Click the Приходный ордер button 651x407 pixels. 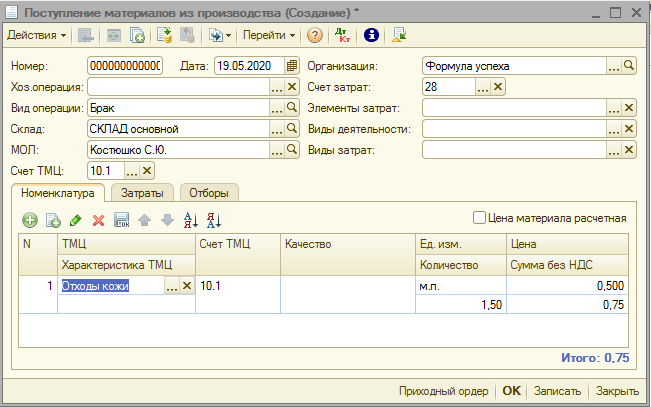(443, 391)
